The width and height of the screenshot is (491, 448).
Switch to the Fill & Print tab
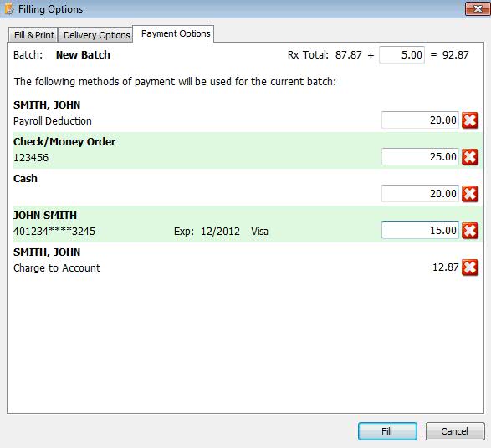(33, 35)
